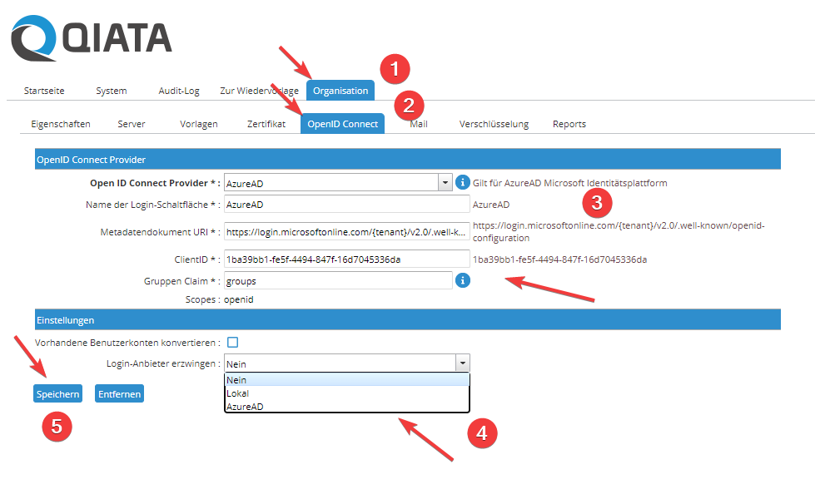Go to the Audit-Log tab
This screenshot has width=815, height=504.
coord(177,90)
